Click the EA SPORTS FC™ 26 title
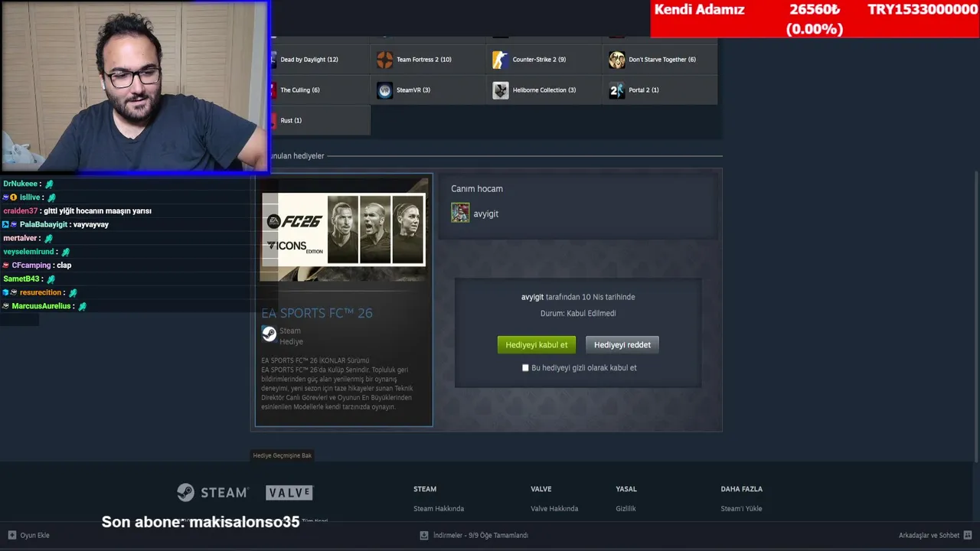 (317, 313)
